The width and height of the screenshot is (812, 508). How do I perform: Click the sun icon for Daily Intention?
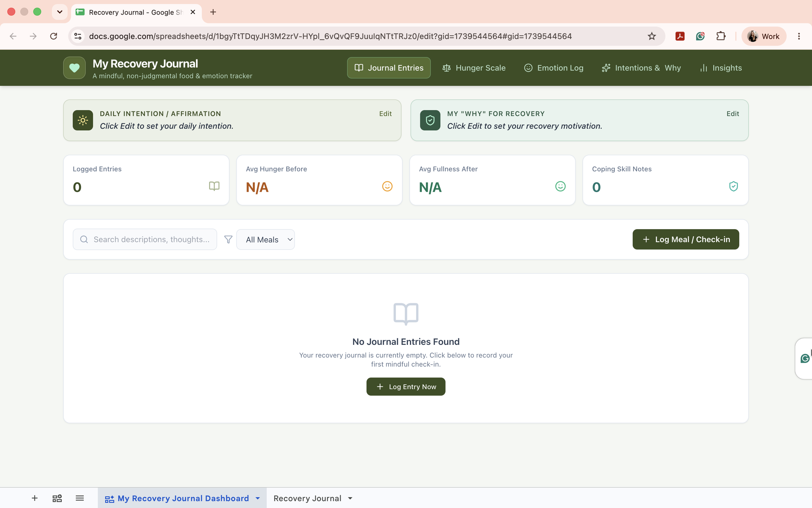pos(82,120)
